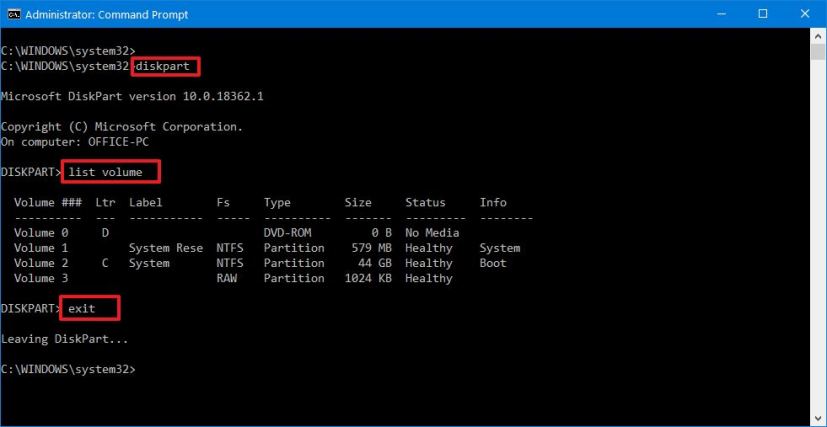The image size is (827, 427).
Task: Click the scrollbar up arrow
Action: click(817, 39)
